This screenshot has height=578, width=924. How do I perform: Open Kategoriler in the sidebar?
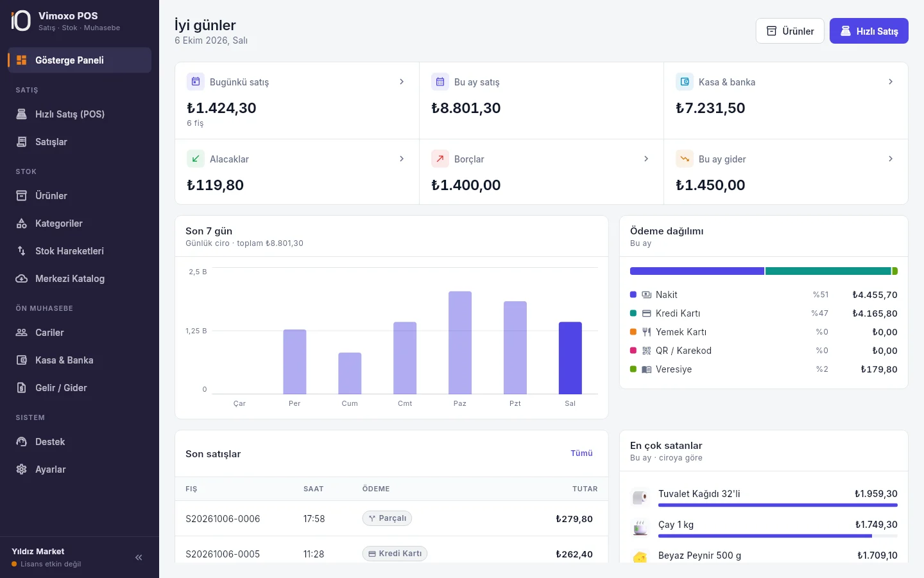(x=80, y=223)
